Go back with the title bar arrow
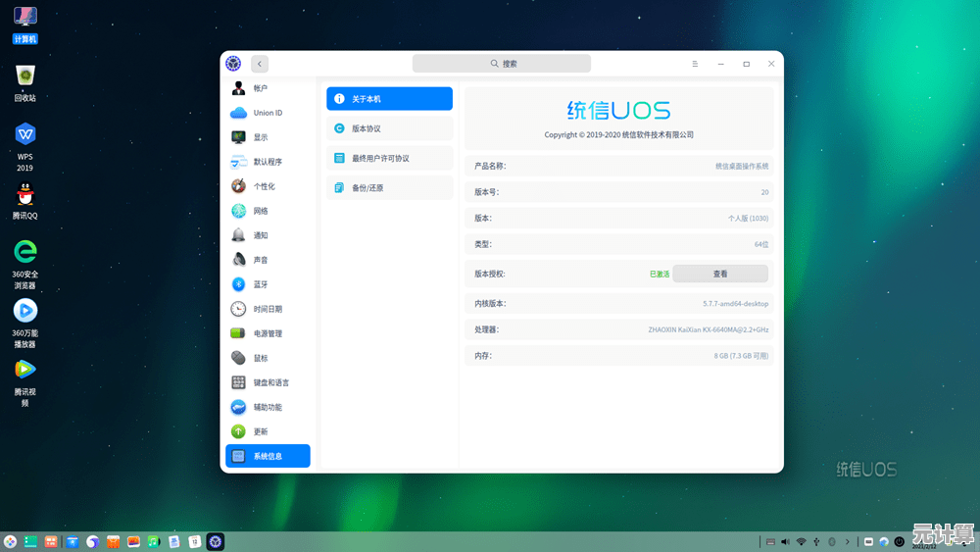The height and width of the screenshot is (552, 980). point(260,63)
